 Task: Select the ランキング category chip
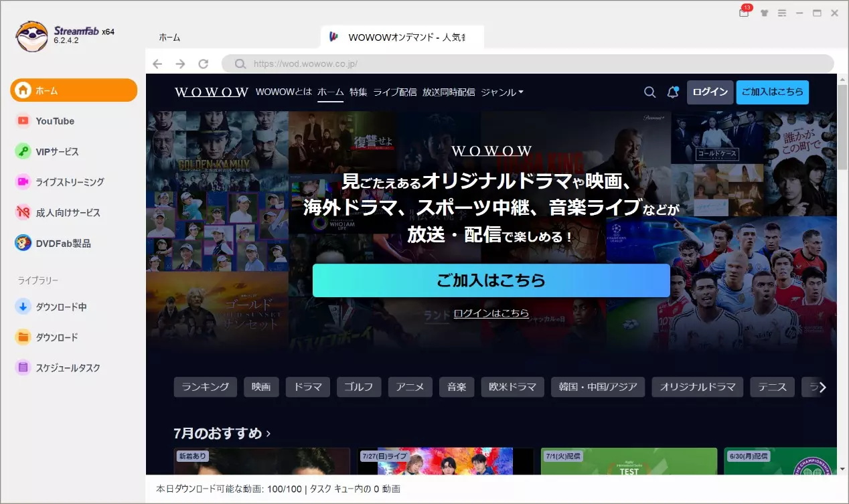click(206, 387)
